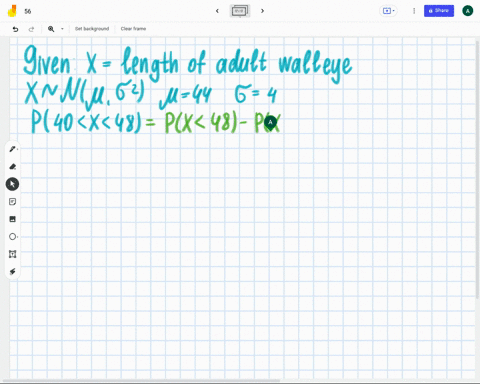Open the Google account avatar
The height and width of the screenshot is (384, 480).
coord(468,11)
